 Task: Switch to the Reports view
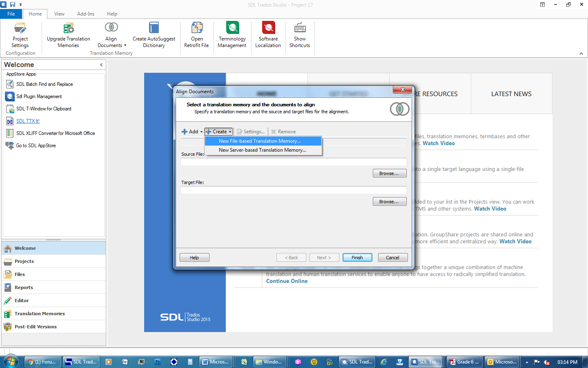[x=54, y=287]
